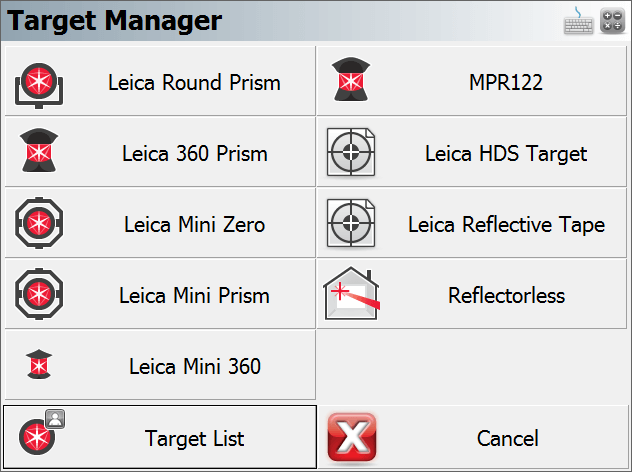Viewport: 632px width, 472px height.
Task: Choose the MPR122 target
Action: coord(472,81)
